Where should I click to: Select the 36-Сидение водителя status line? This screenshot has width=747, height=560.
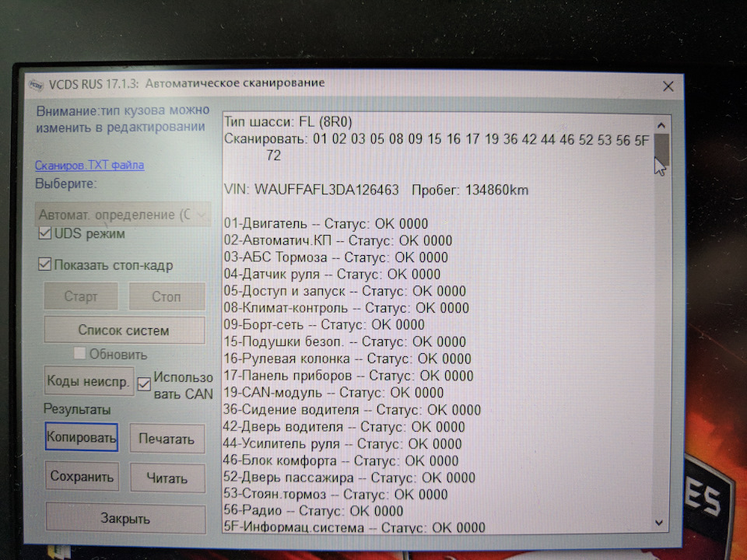click(352, 410)
